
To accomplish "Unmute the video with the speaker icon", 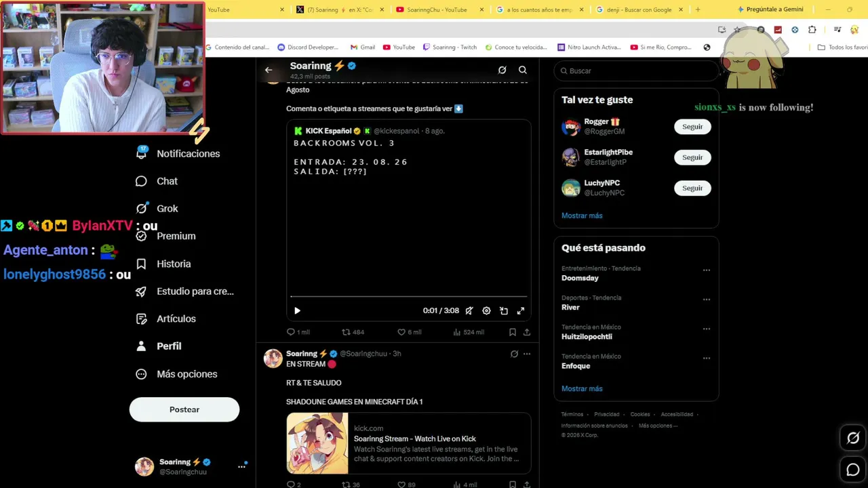I will 469,310.
